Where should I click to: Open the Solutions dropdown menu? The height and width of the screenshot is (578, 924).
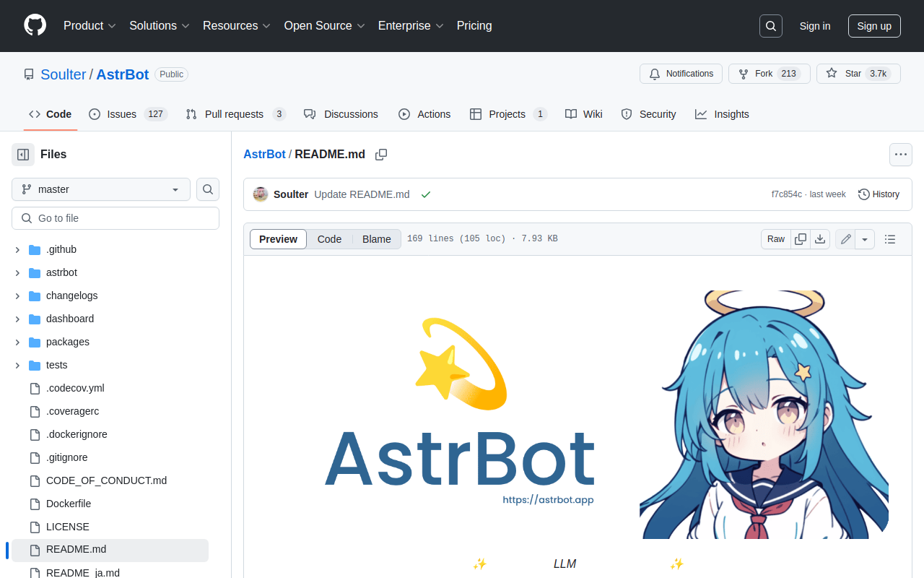click(x=160, y=26)
